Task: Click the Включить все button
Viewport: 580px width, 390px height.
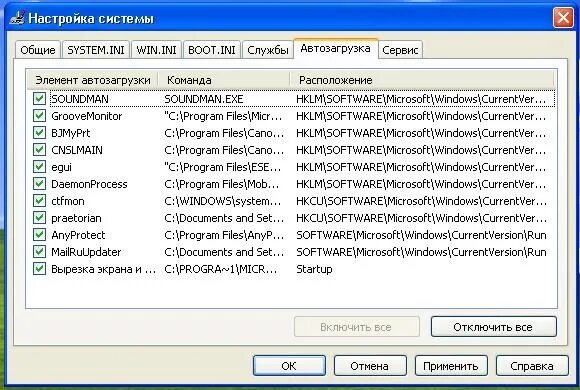Action: coord(357,327)
